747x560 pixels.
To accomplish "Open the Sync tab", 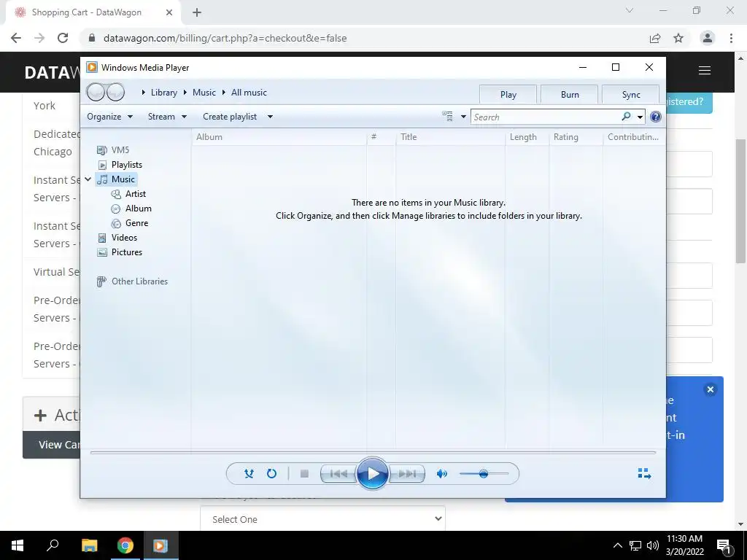I will pyautogui.click(x=631, y=94).
